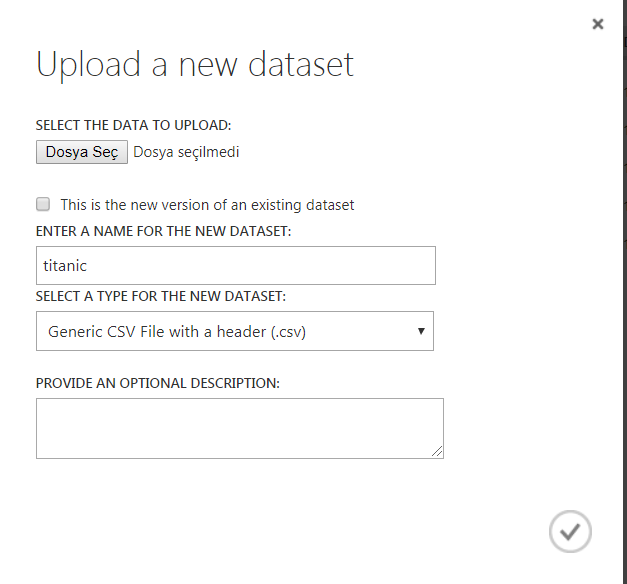The height and width of the screenshot is (584, 627).
Task: Place cursor on the word "titanic"
Action: click(x=65, y=266)
